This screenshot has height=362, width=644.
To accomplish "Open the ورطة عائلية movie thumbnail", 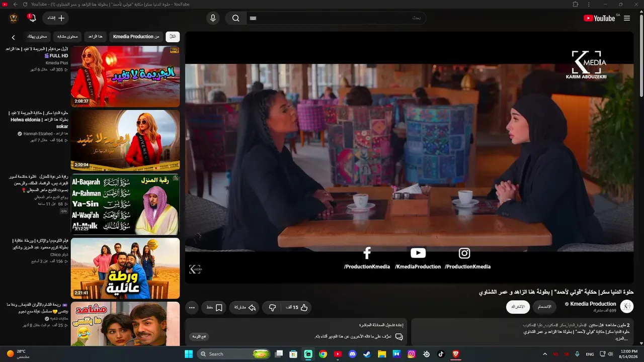I will (125, 268).
